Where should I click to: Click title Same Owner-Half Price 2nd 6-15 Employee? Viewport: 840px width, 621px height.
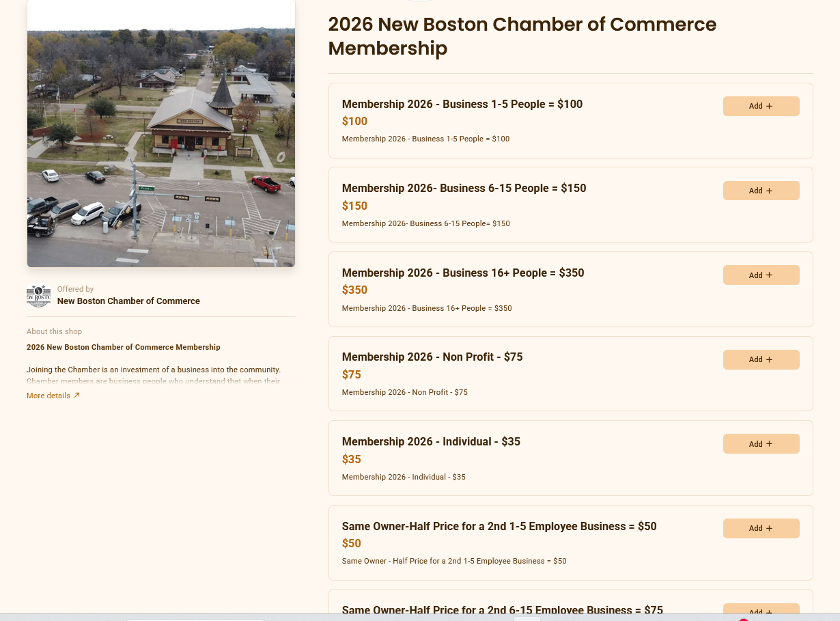[x=503, y=609]
